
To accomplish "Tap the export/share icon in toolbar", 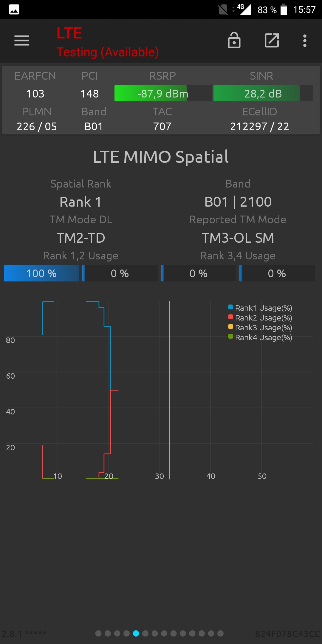I will coord(272,40).
